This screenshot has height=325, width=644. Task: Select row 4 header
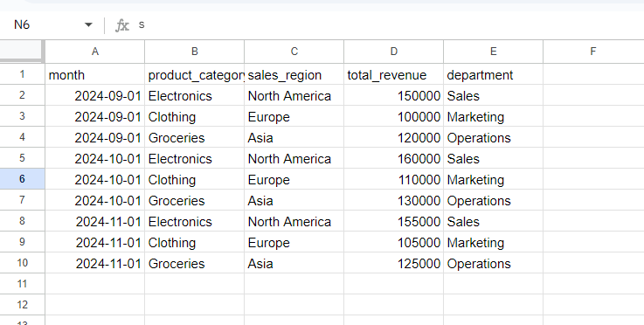(22, 137)
